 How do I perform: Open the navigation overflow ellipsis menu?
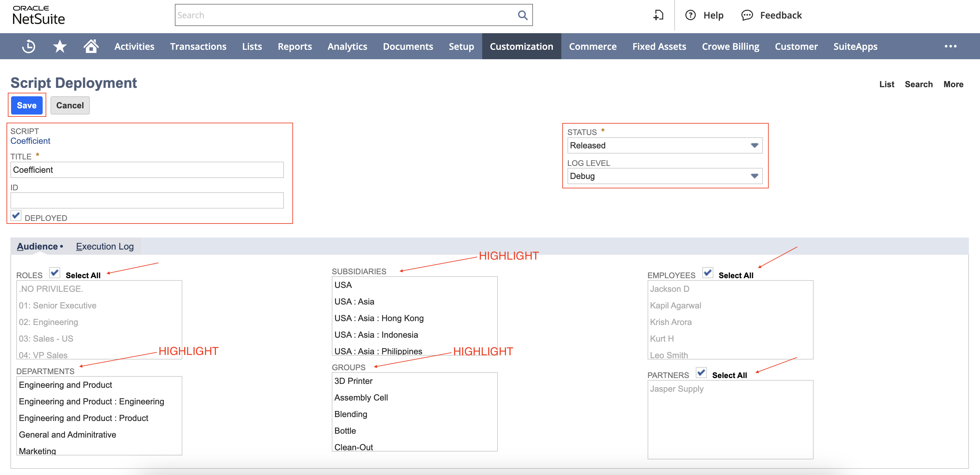(950, 47)
